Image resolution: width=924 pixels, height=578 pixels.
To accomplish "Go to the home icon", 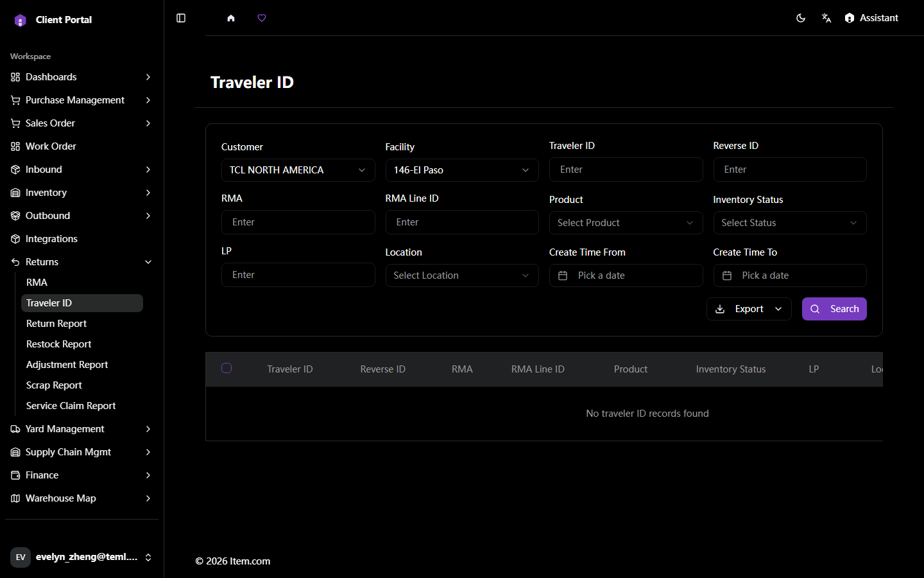I will pyautogui.click(x=231, y=18).
